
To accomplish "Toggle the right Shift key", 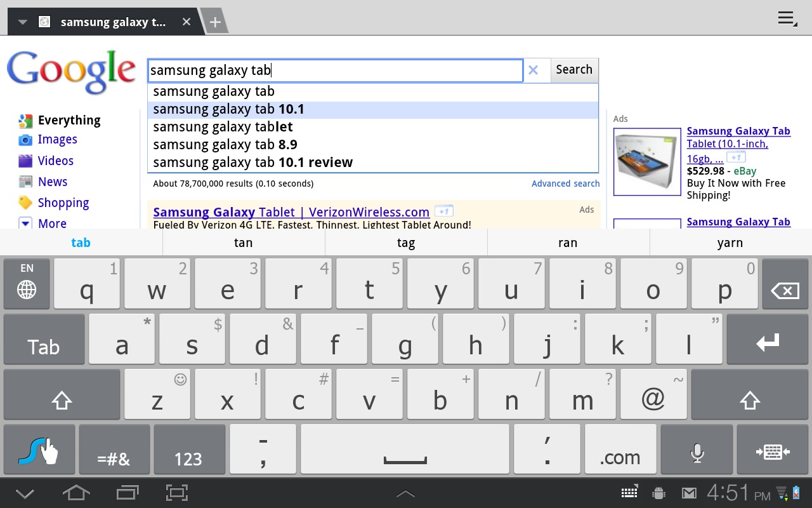I will 749,394.
